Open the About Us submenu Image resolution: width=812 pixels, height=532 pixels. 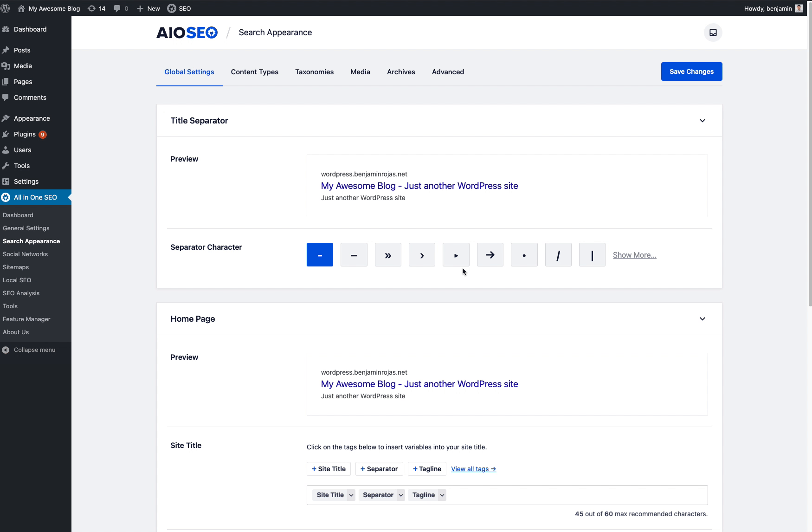tap(16, 332)
